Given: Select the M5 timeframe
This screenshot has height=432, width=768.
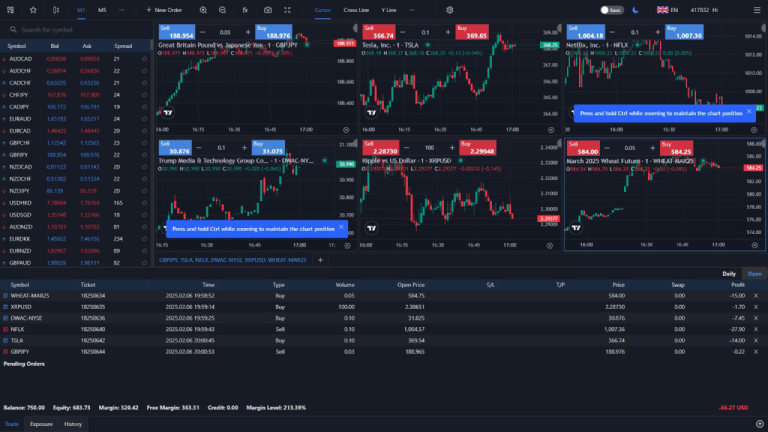Looking at the screenshot, I should click(102, 10).
